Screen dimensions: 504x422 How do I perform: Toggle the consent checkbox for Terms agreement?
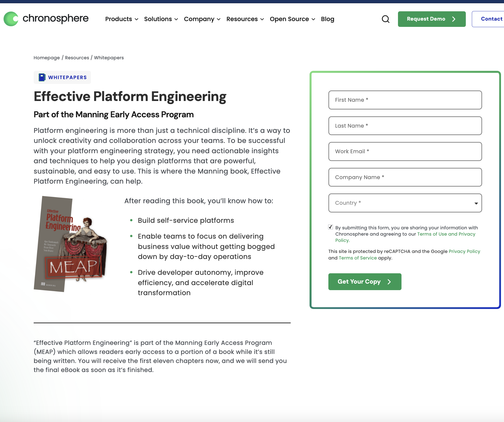[x=331, y=227]
